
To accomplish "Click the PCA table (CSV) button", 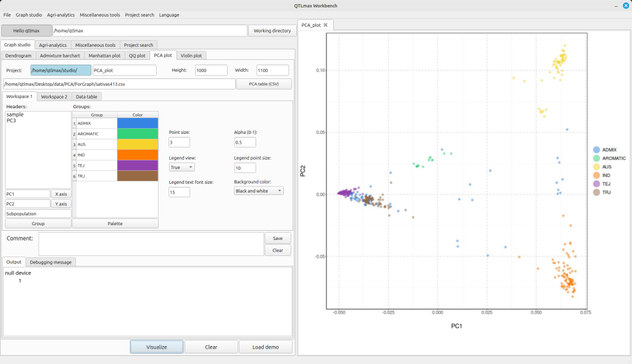I will click(264, 84).
